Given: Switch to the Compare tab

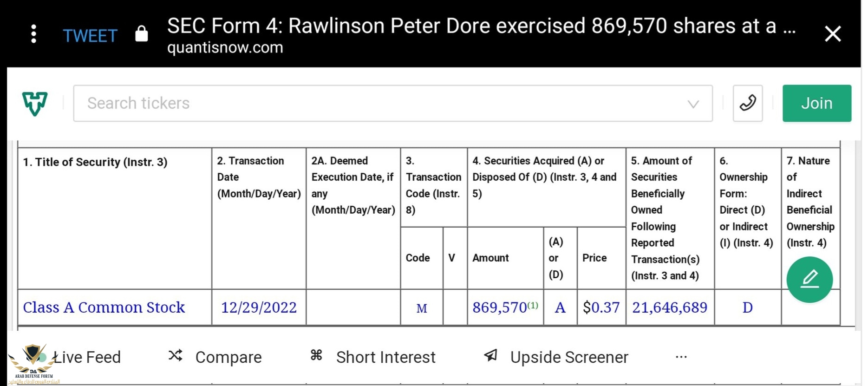Looking at the screenshot, I should click(228, 357).
